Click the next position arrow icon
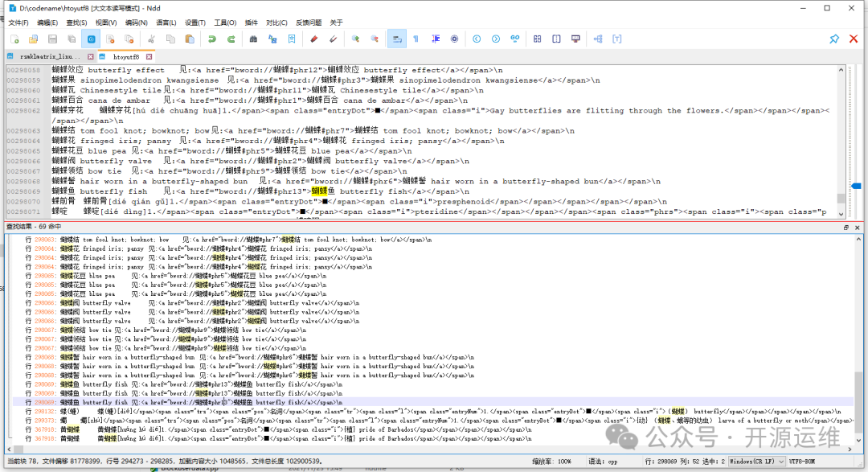 click(x=496, y=39)
